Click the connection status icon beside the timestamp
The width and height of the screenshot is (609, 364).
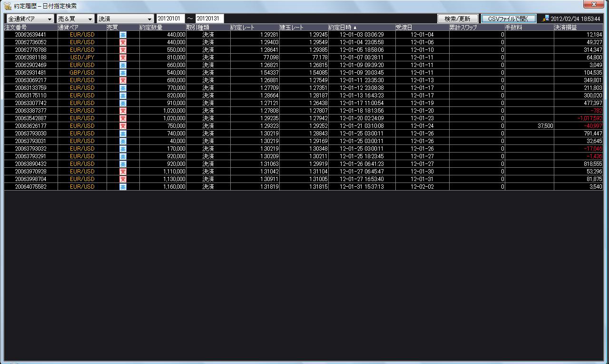[546, 19]
